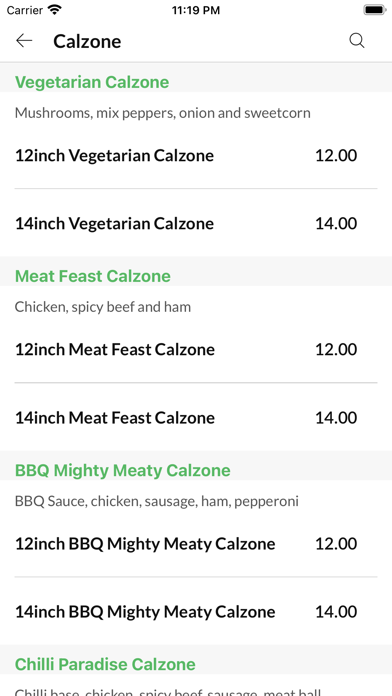The width and height of the screenshot is (392, 696).
Task: Tap the 12.00 price for Vegetarian Calzone
Action: click(336, 155)
